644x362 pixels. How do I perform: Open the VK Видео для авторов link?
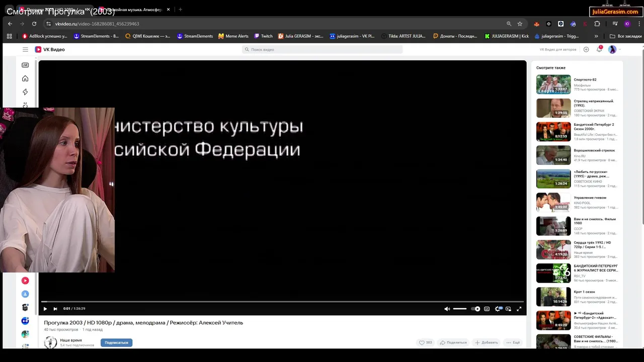(x=558, y=49)
